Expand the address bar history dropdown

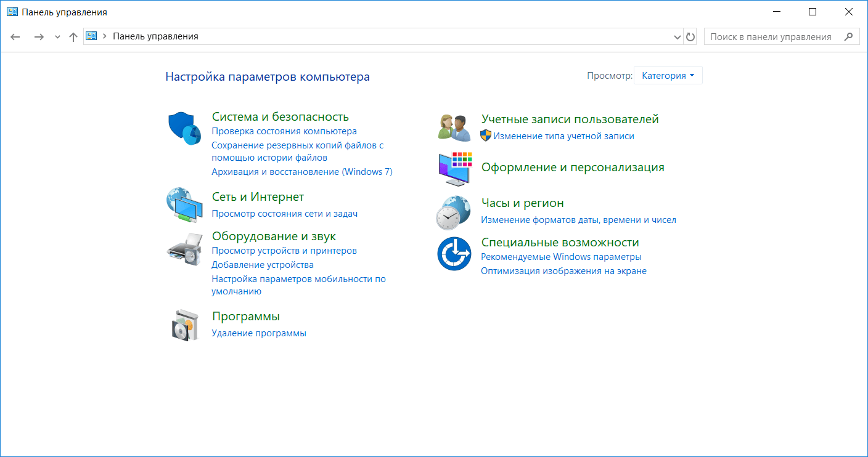[x=678, y=37]
